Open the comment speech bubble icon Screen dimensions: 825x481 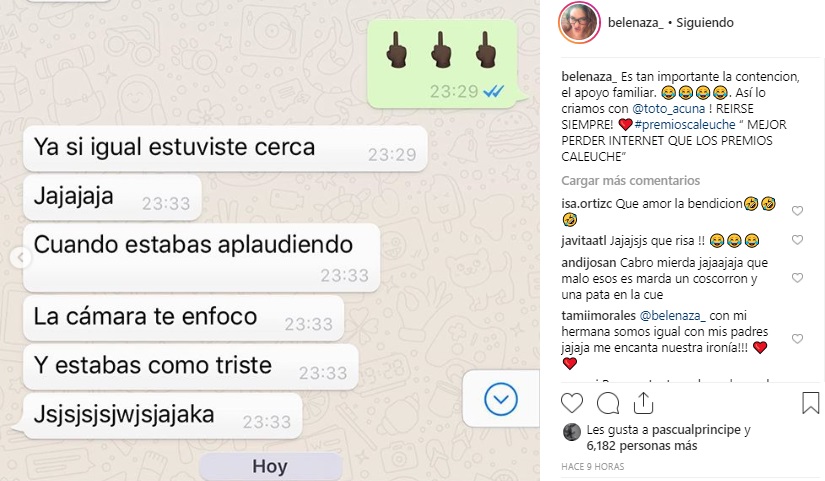pyautogui.click(x=608, y=404)
